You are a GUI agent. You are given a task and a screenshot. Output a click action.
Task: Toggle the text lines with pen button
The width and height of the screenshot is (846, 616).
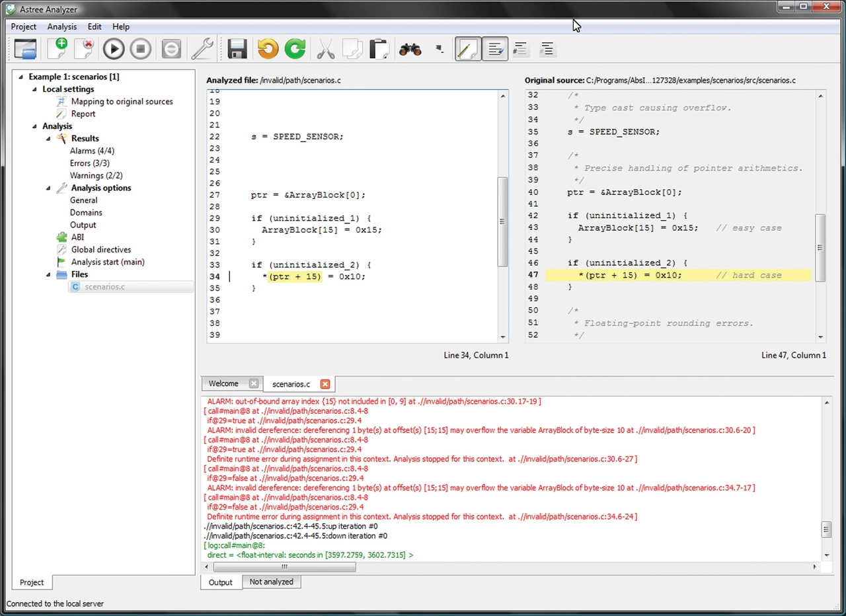[x=494, y=49]
